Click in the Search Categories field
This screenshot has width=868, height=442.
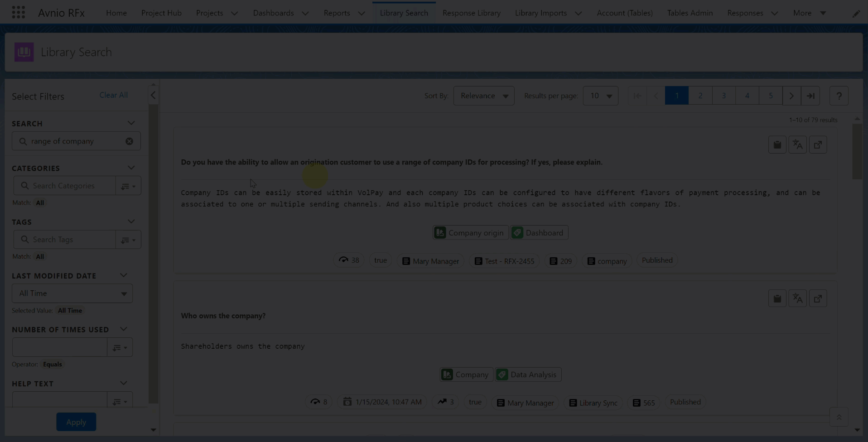click(x=64, y=186)
